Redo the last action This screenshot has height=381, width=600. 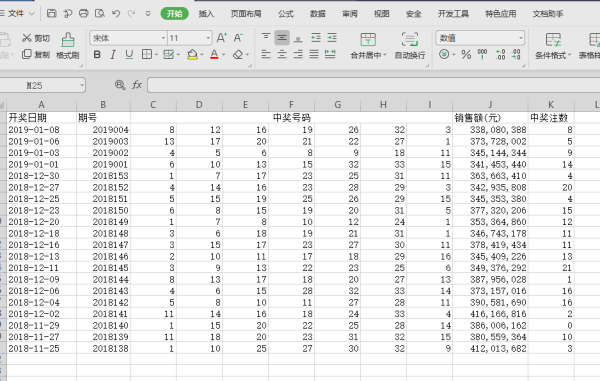coord(132,13)
